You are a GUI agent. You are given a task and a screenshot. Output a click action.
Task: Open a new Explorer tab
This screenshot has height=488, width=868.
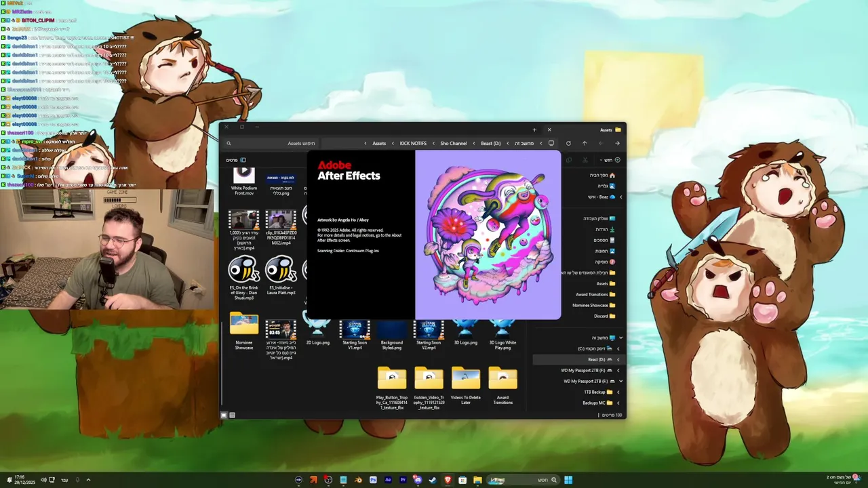(x=534, y=129)
